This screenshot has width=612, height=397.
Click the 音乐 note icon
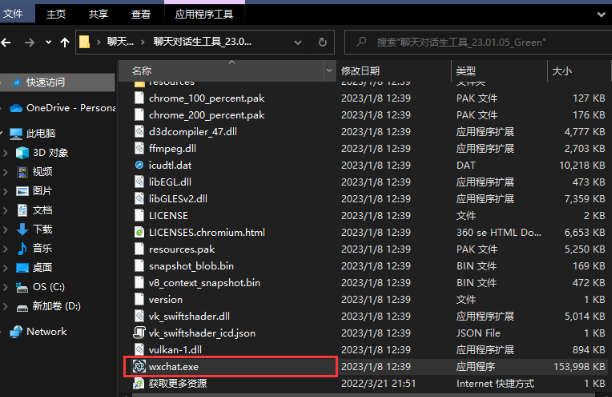pos(22,248)
